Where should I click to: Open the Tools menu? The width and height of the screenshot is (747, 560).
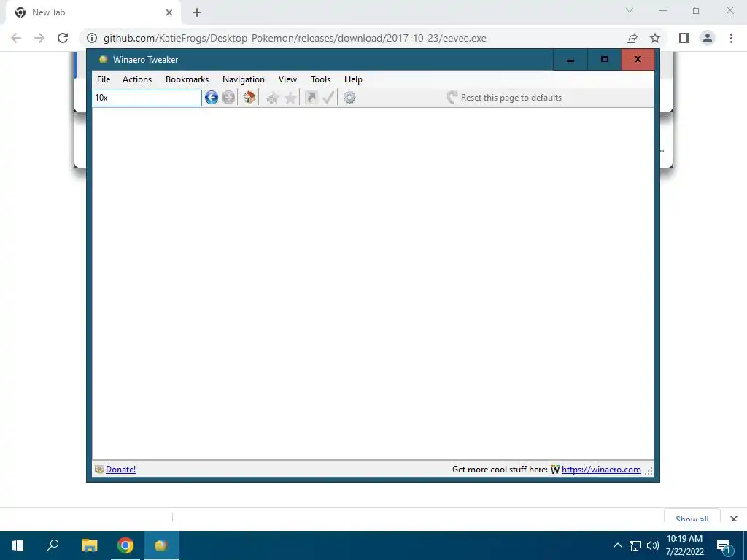pos(321,79)
